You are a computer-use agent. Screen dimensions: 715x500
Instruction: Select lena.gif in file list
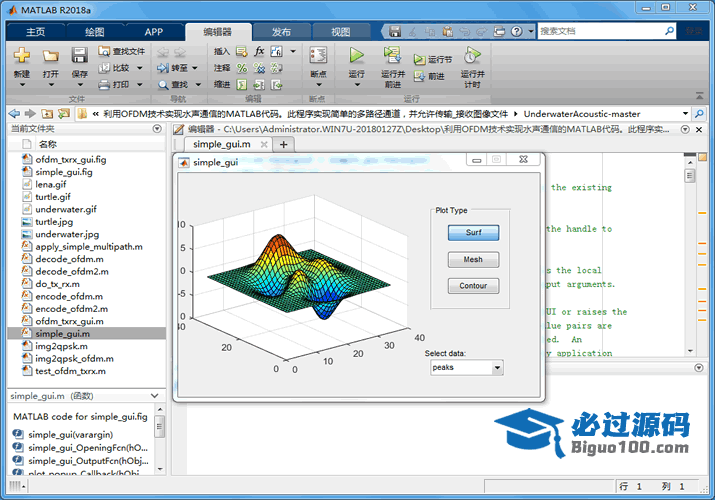click(x=51, y=184)
